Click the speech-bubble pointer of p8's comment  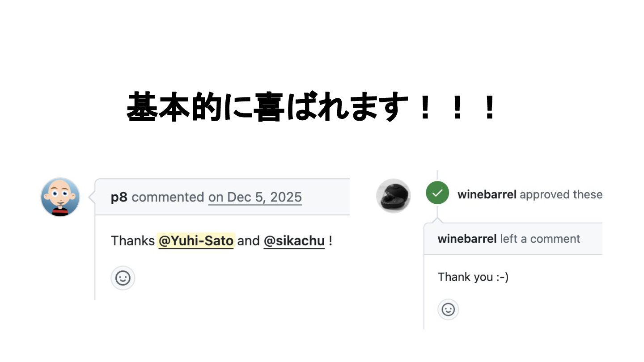point(92,197)
